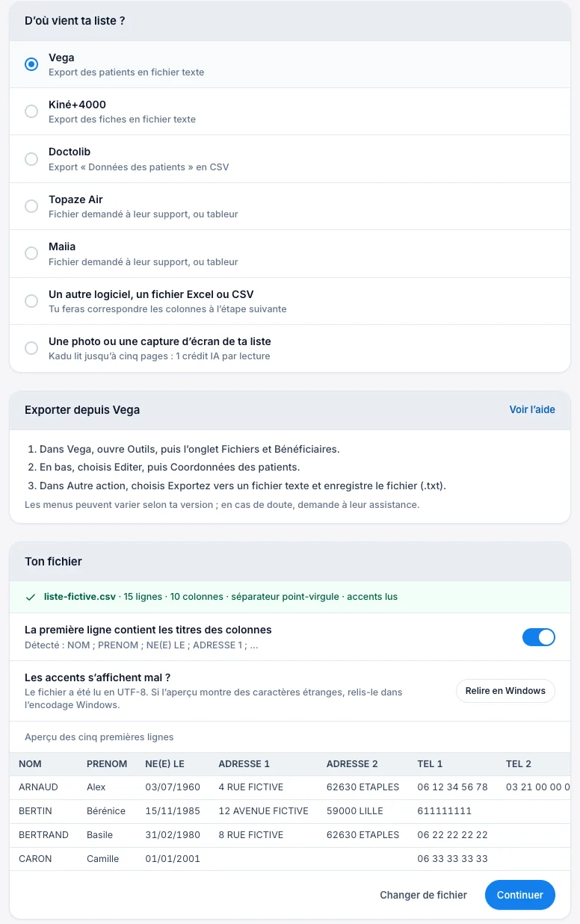
Task: Click the liste-fictive.csv file name
Action: (80, 597)
